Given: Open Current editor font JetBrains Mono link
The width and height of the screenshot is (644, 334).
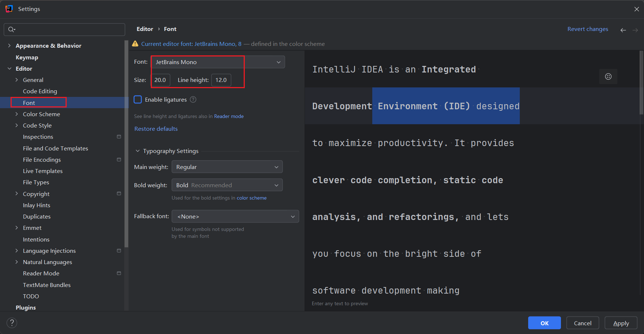Looking at the screenshot, I should click(x=191, y=44).
